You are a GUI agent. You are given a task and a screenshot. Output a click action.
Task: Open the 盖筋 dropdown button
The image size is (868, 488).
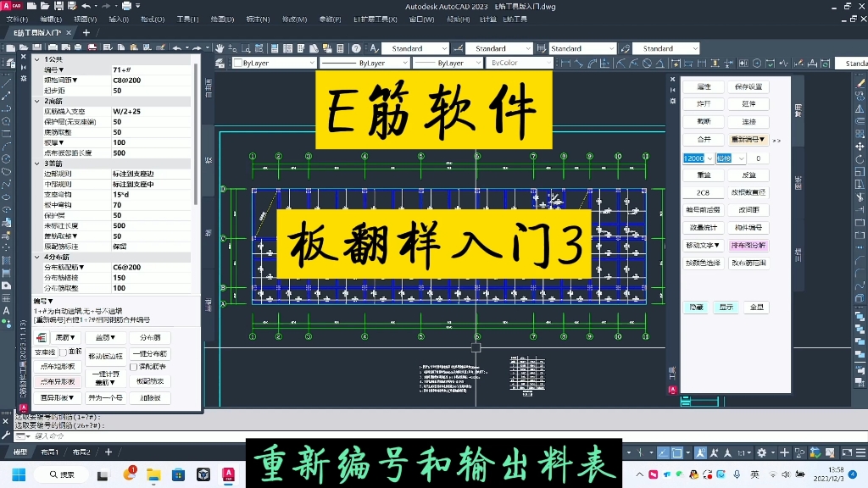[105, 337]
